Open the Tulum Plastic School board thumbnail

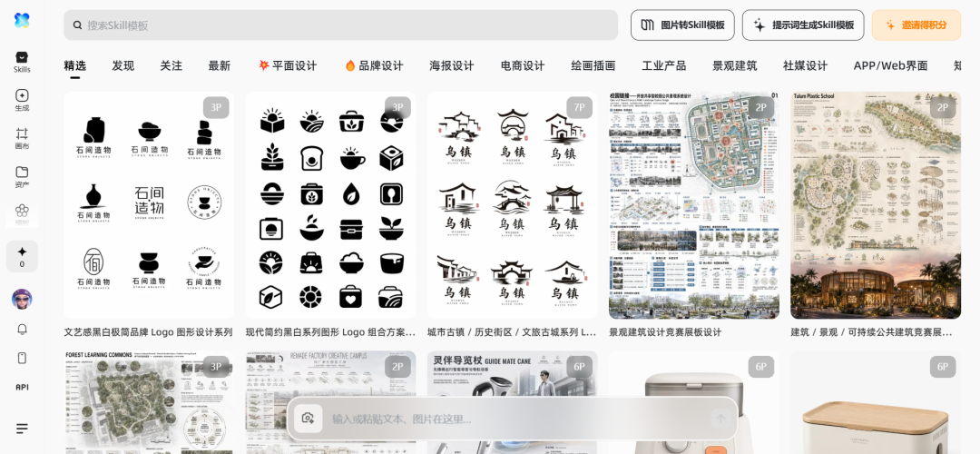tap(876, 205)
